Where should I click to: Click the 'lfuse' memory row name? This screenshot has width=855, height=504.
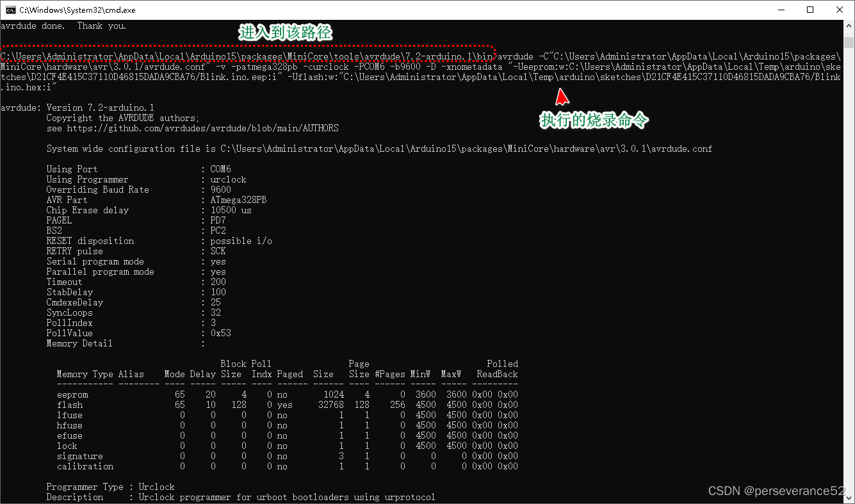point(69,415)
